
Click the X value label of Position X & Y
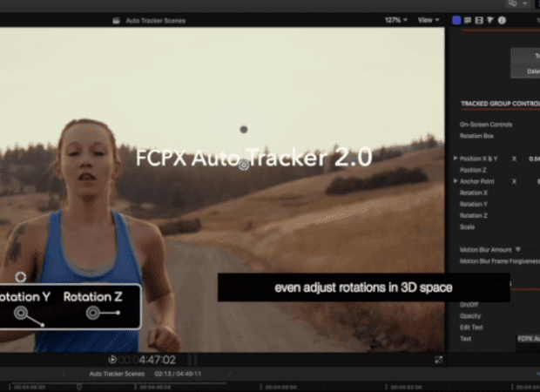[514, 159]
